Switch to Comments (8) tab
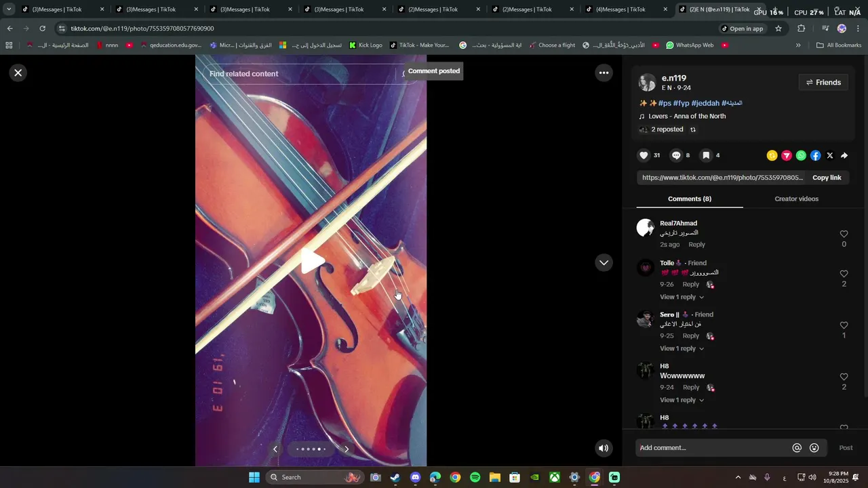Screen dimensions: 868x488 point(690,199)
